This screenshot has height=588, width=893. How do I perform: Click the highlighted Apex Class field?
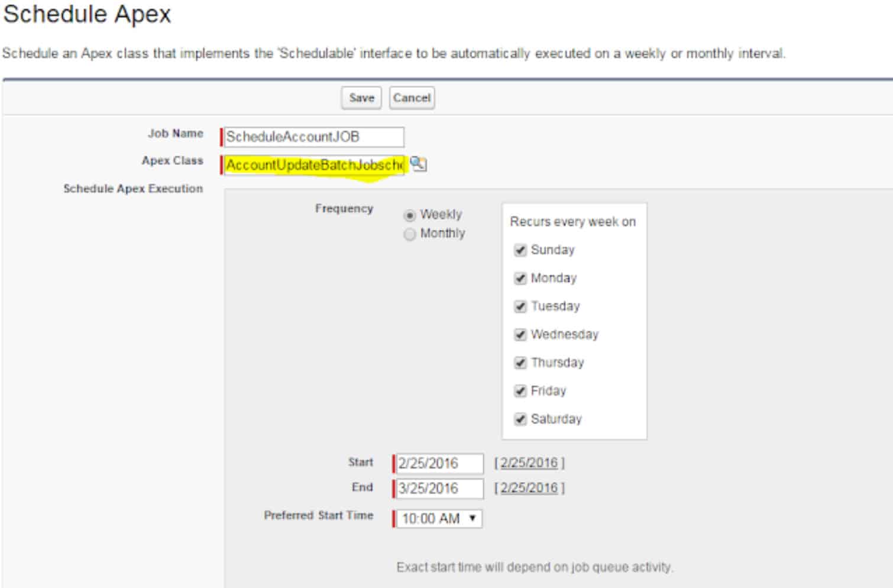(x=313, y=165)
